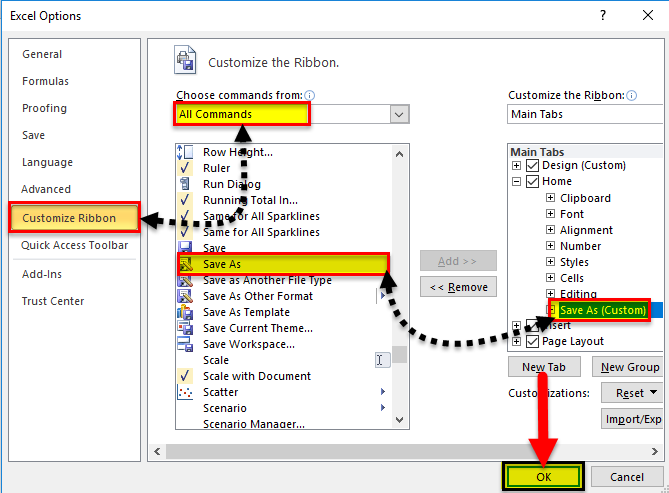The width and height of the screenshot is (669, 493).
Task: Open Scatter submenu arrow
Action: coord(383,391)
